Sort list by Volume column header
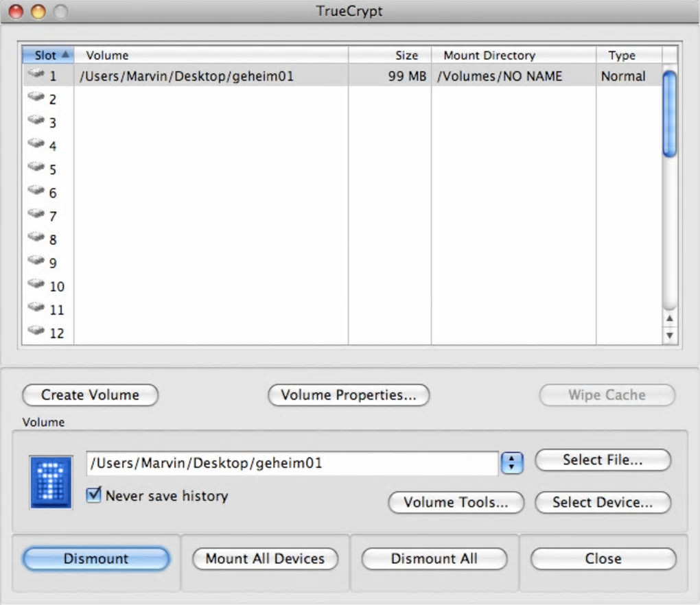Viewport: 700px width, 605px height. point(211,55)
